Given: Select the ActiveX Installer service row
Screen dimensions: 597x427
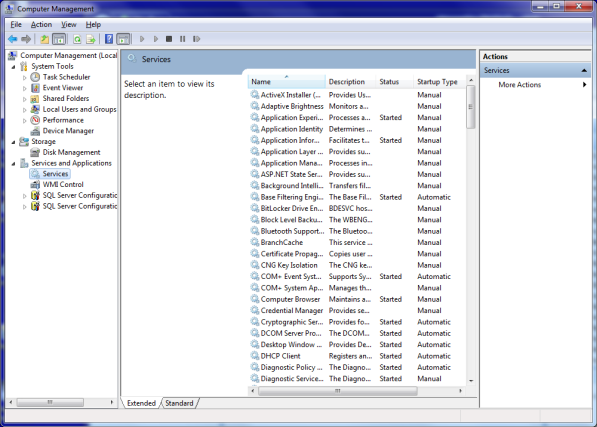Looking at the screenshot, I should pyautogui.click(x=357, y=95).
